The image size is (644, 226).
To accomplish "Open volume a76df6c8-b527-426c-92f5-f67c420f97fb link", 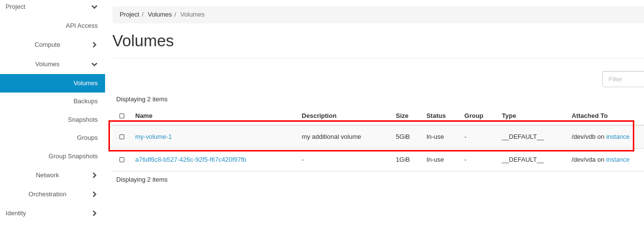I will point(191,160).
